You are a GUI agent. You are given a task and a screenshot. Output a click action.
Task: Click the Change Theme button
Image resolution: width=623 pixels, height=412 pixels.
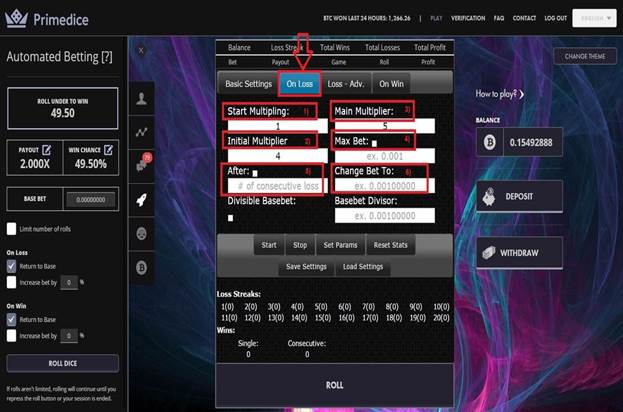(584, 56)
